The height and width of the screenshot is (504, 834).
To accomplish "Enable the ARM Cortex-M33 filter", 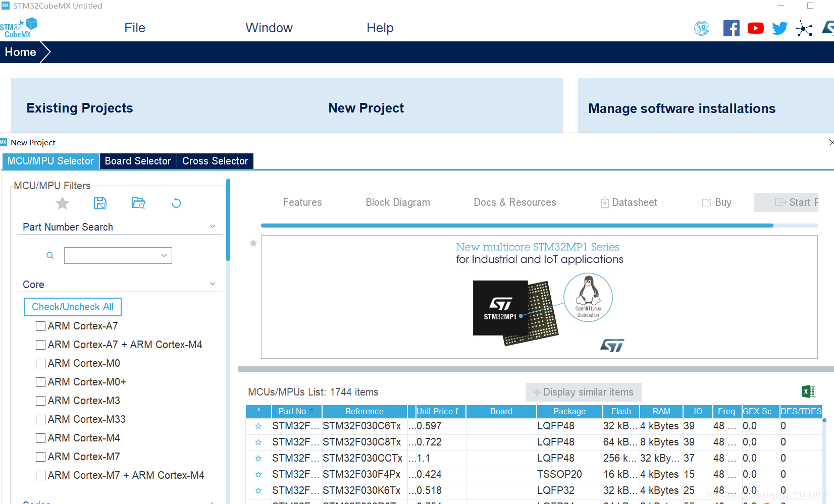I will [41, 420].
